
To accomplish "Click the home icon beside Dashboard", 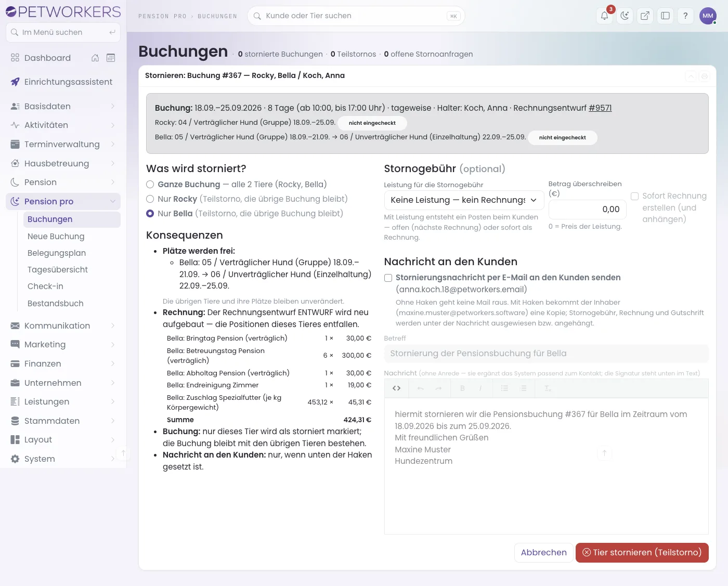I will click(95, 58).
